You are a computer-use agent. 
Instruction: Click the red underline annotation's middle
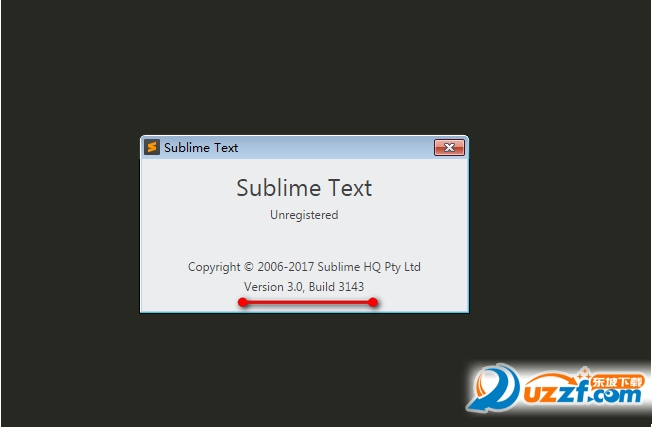tap(307, 302)
